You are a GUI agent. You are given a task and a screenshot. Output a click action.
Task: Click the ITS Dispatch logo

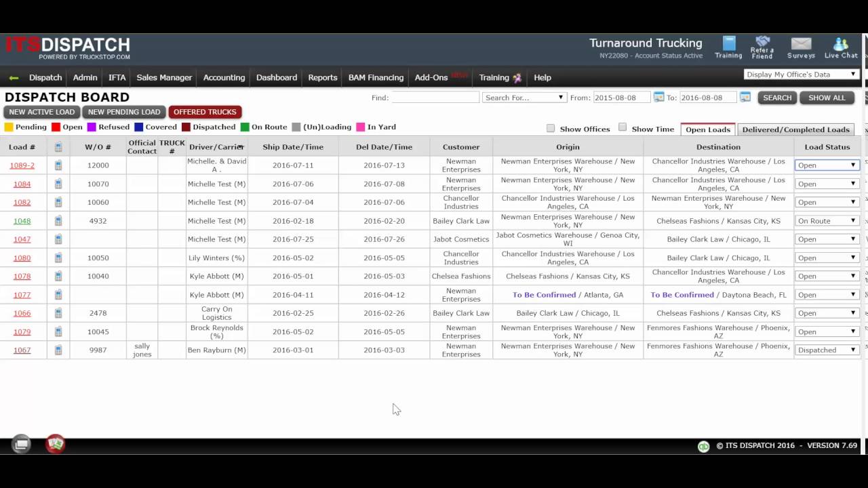pyautogui.click(x=68, y=47)
